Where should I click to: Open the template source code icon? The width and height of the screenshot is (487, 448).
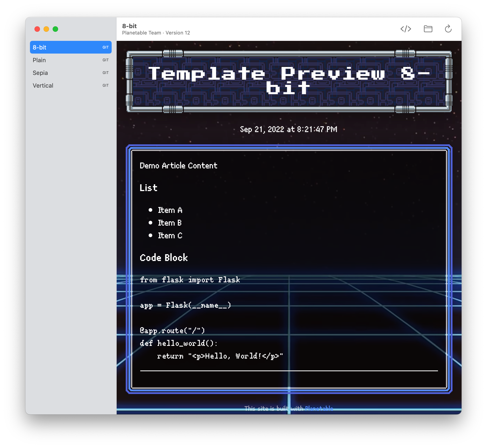(x=406, y=29)
